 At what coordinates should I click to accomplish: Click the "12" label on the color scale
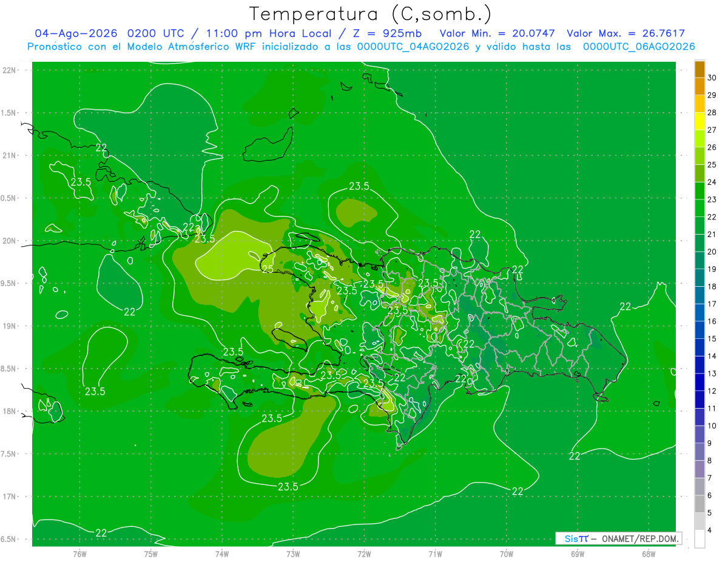tap(713, 391)
